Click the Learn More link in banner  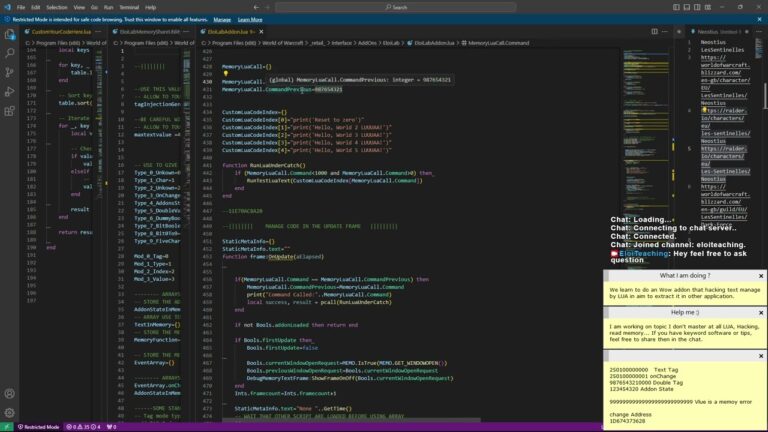point(250,20)
